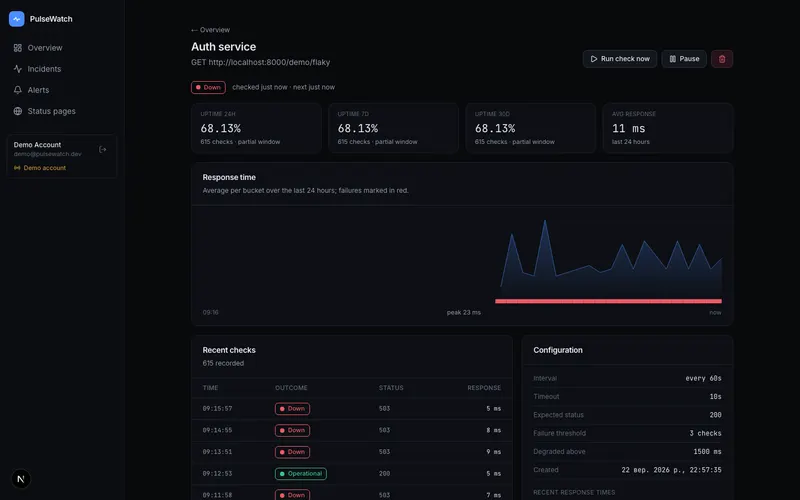Viewport: 800px width, 500px height.
Task: Click the 200 status code in the 09:12:53 row
Action: click(384, 473)
